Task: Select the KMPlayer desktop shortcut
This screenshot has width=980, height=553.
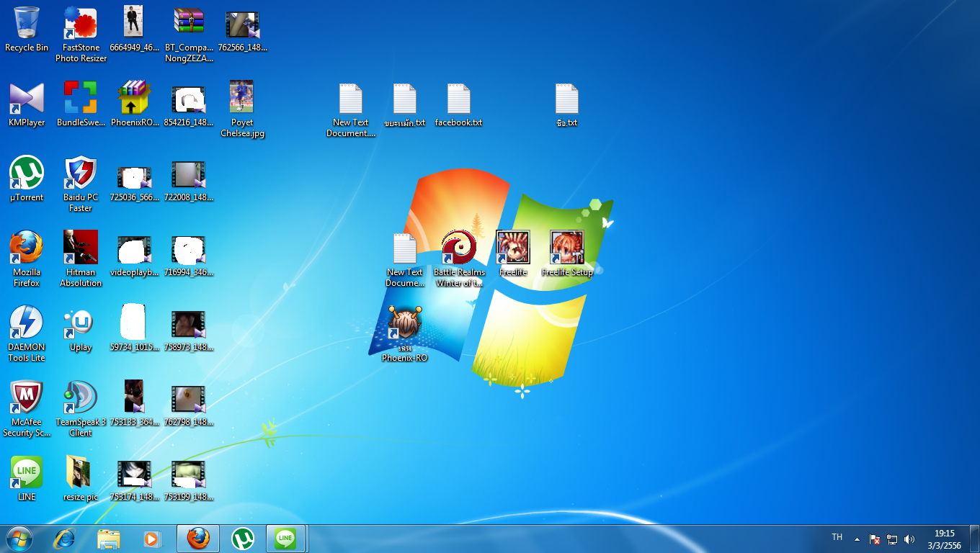Action: 27,104
